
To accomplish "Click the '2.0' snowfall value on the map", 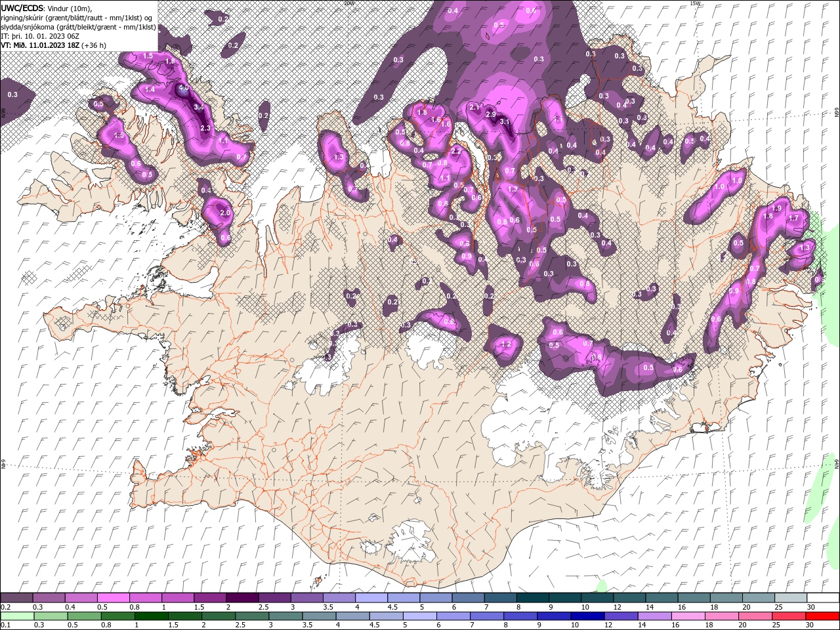I will (224, 213).
